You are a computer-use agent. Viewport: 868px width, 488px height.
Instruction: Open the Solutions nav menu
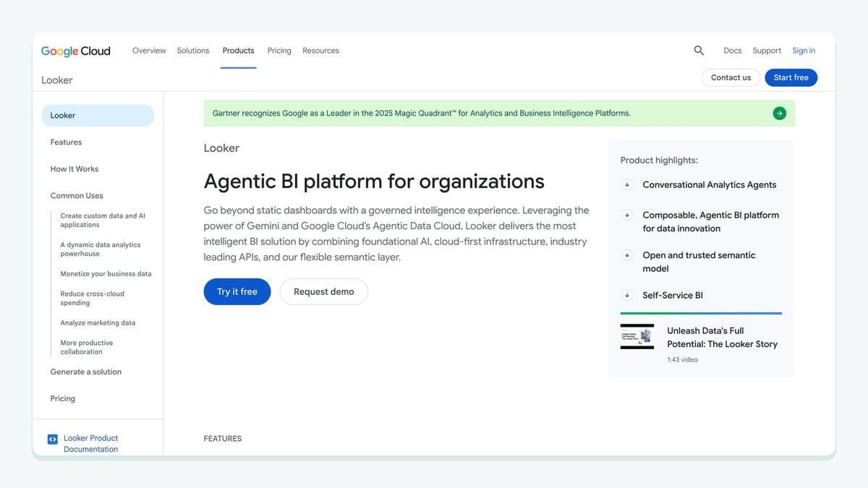(x=193, y=51)
